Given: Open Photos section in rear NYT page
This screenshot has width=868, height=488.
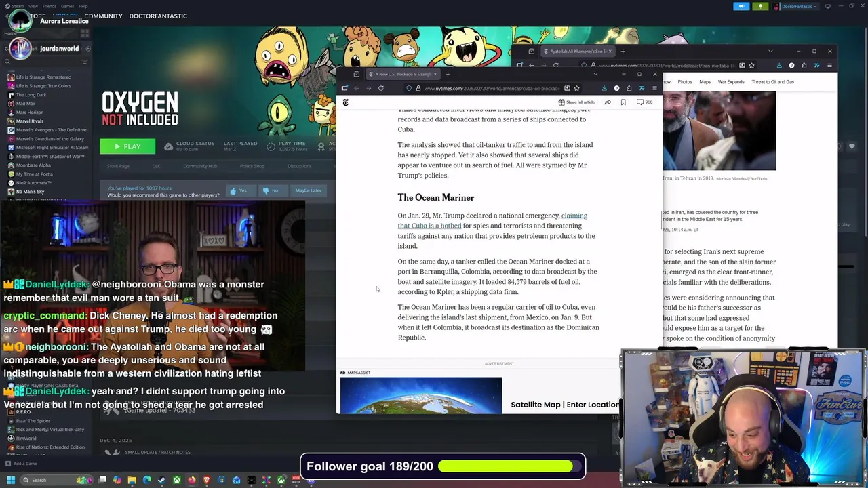Looking at the screenshot, I should 685,82.
